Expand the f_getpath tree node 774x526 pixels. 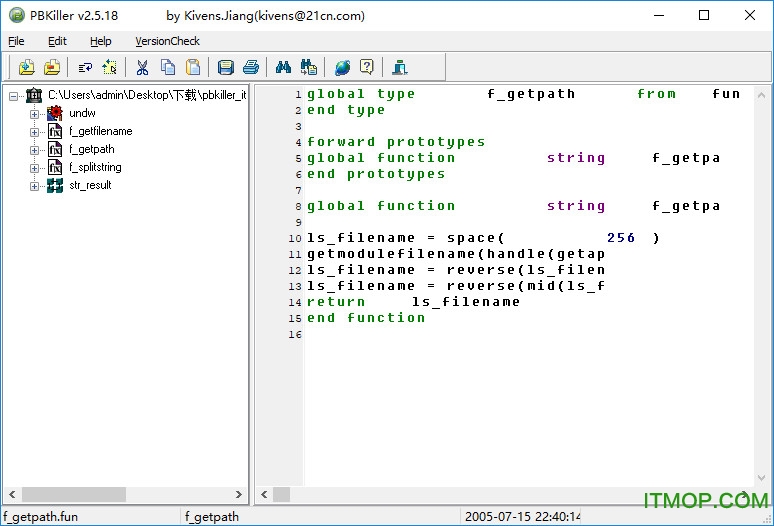coord(34,150)
